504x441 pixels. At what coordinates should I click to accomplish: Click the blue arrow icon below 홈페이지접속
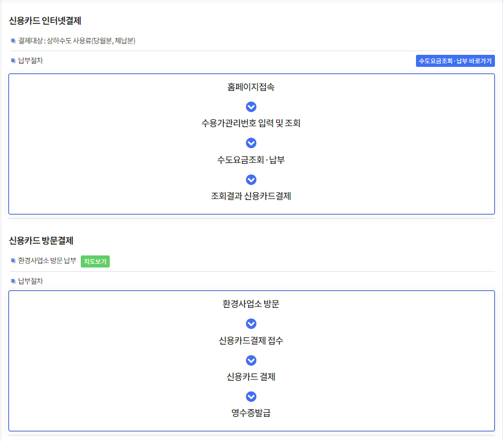tap(251, 107)
